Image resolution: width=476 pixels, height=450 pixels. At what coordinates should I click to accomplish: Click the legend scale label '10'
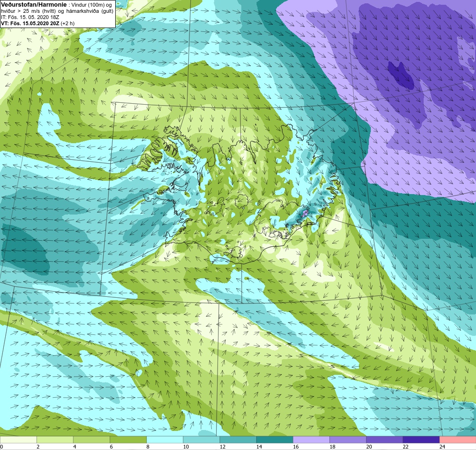point(186,447)
